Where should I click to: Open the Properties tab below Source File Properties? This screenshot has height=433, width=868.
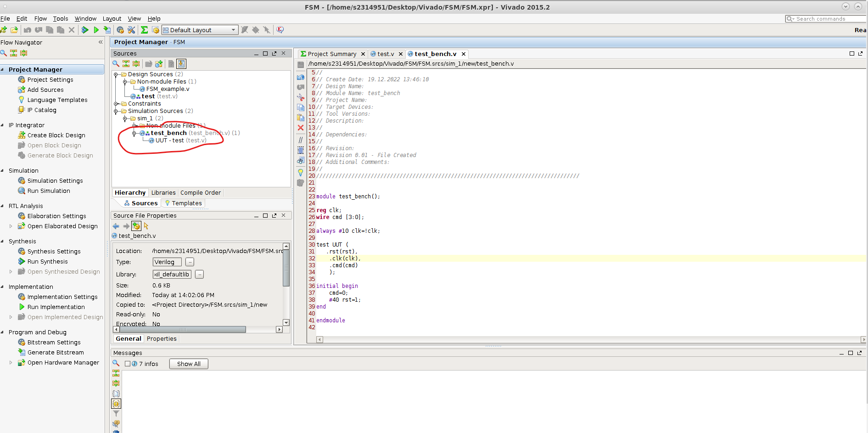[162, 338]
